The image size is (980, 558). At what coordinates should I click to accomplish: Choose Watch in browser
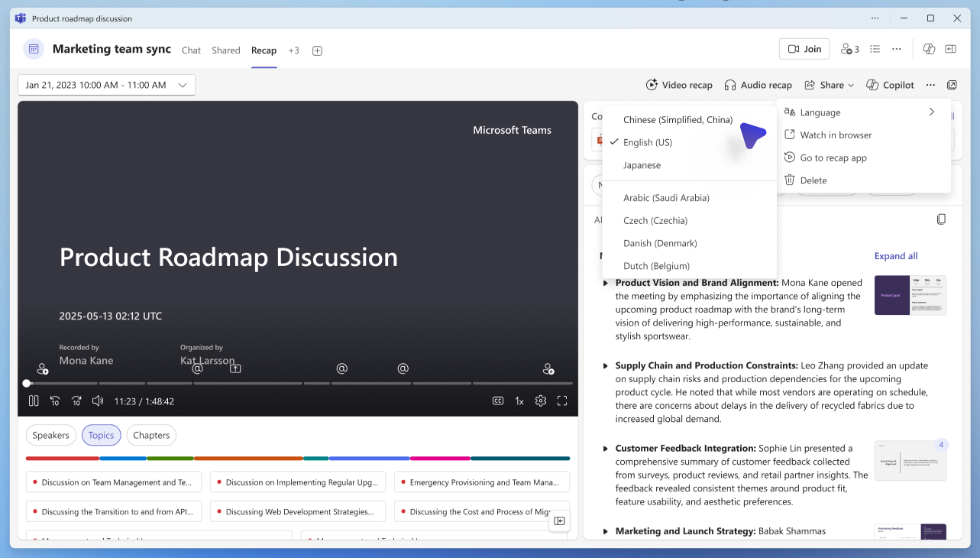tap(864, 135)
